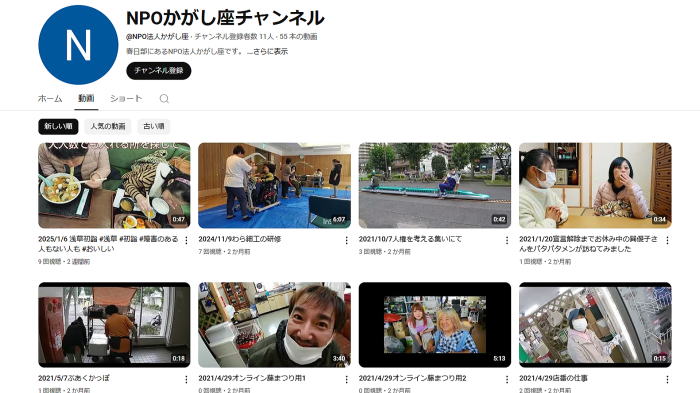
Task: Play the 2021/1/20 masked women thumbnail
Action: point(595,185)
